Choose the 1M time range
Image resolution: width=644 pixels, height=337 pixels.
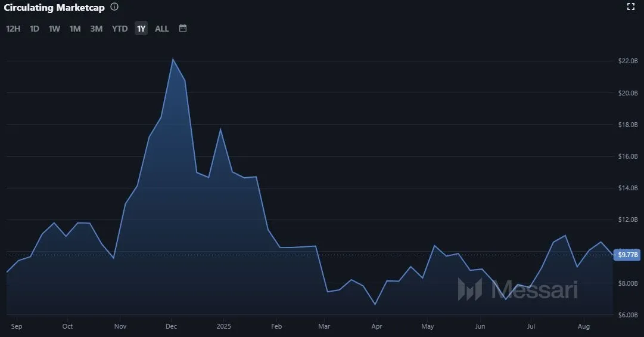point(74,29)
